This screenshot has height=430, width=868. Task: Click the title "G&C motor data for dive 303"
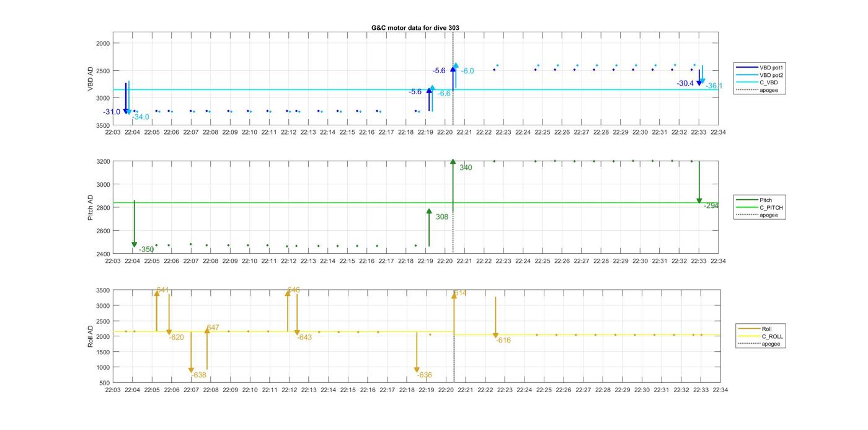click(415, 28)
